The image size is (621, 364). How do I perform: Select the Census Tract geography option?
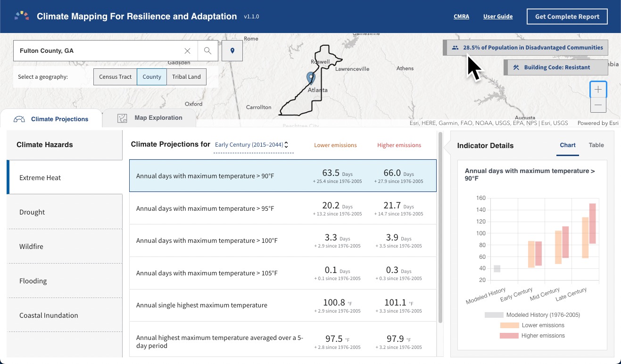115,76
